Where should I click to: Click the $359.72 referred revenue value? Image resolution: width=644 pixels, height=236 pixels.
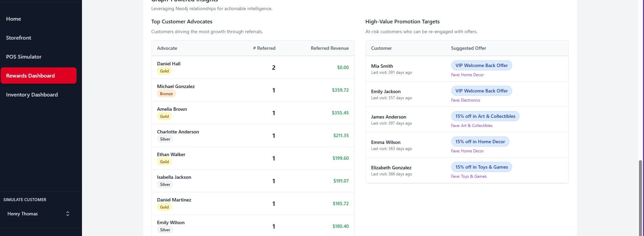pyautogui.click(x=340, y=90)
